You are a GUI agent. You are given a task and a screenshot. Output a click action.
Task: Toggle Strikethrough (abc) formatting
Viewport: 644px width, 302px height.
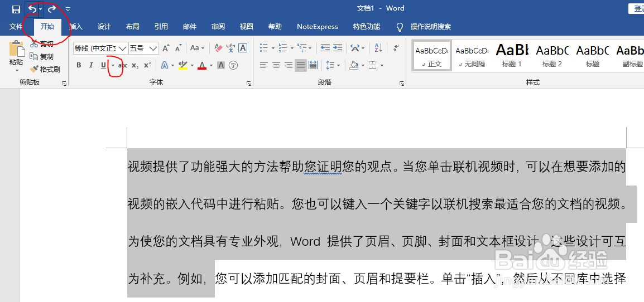(123, 65)
